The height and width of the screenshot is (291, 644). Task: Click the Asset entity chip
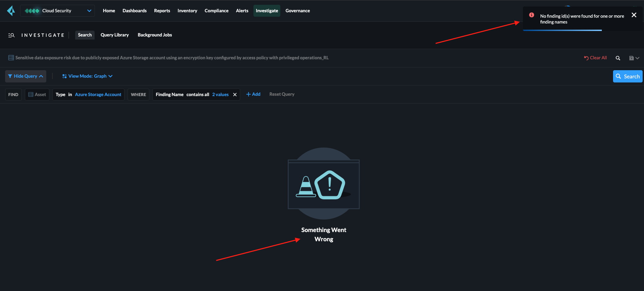point(37,95)
